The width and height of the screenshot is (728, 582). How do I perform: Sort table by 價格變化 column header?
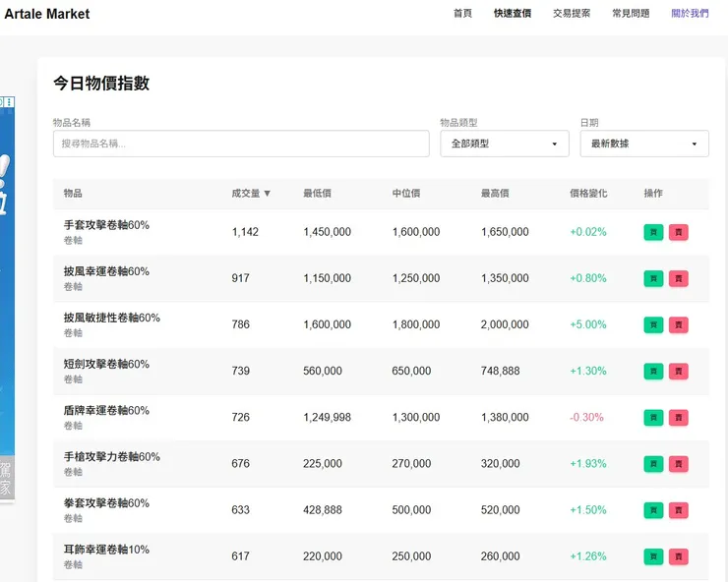pos(588,193)
